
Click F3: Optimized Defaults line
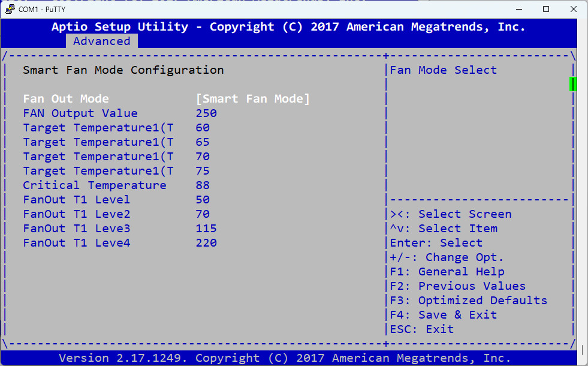point(469,301)
